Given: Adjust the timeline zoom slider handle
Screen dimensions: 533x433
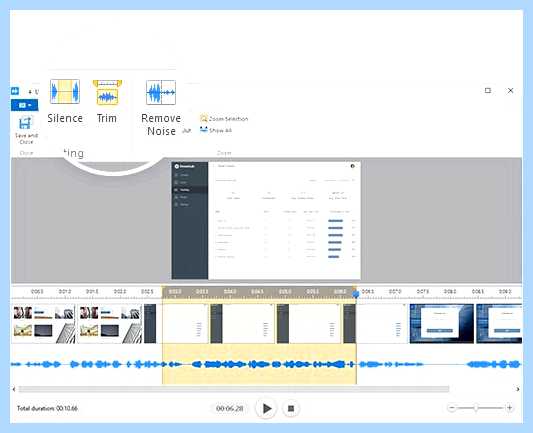Looking at the screenshot, I should click(476, 408).
